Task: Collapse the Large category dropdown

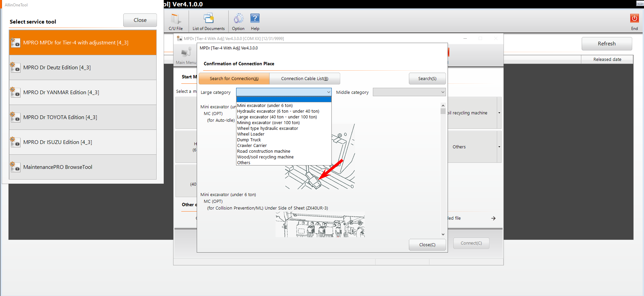Action: click(328, 92)
